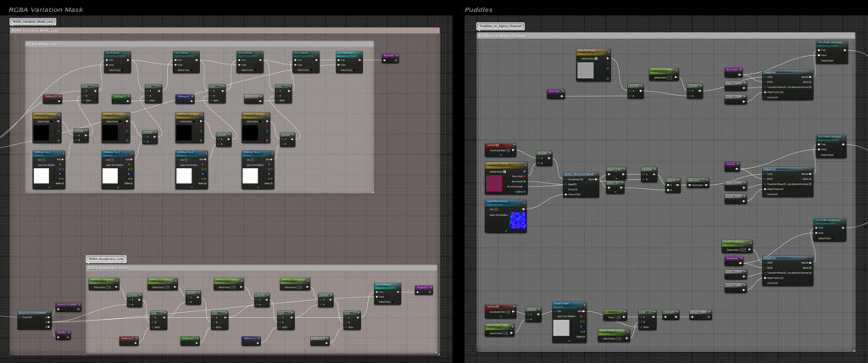The width and height of the screenshot is (868, 363).
Task: Select the green RGBMask_G node in RGBA_Roughness_Lerp group
Action: pos(189,340)
